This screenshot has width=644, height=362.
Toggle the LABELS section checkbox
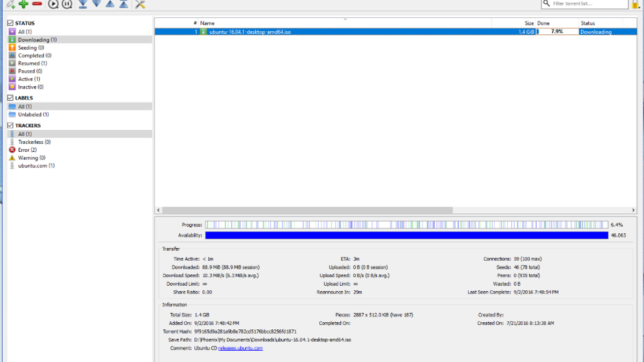point(10,98)
